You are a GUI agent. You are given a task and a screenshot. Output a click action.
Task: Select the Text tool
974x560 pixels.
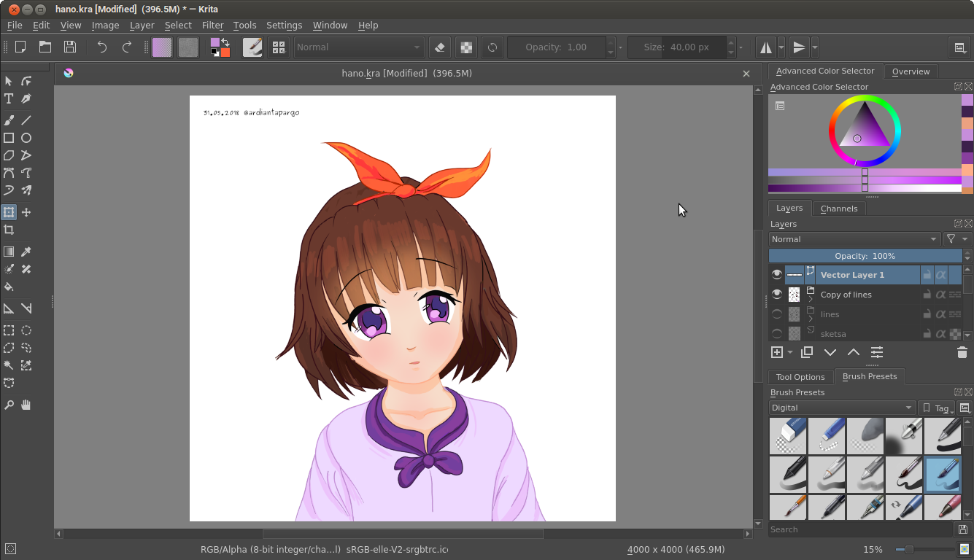click(9, 98)
